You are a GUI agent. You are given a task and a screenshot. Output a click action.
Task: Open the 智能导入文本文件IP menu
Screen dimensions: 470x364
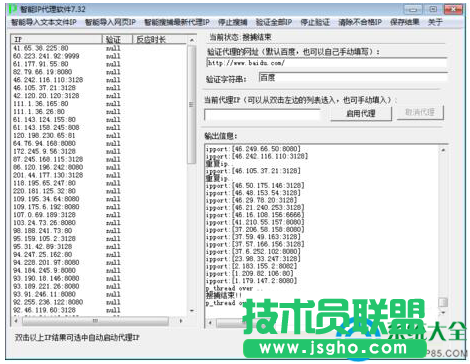[x=44, y=22]
